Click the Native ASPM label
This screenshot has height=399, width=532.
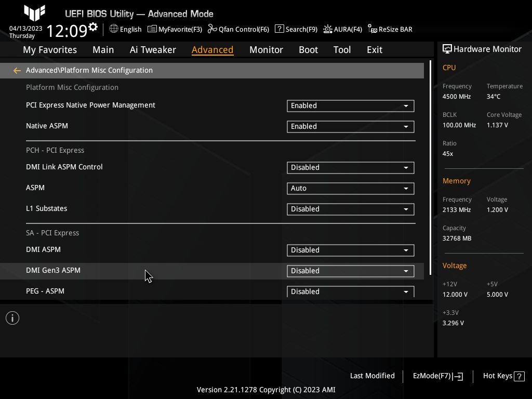click(x=47, y=126)
